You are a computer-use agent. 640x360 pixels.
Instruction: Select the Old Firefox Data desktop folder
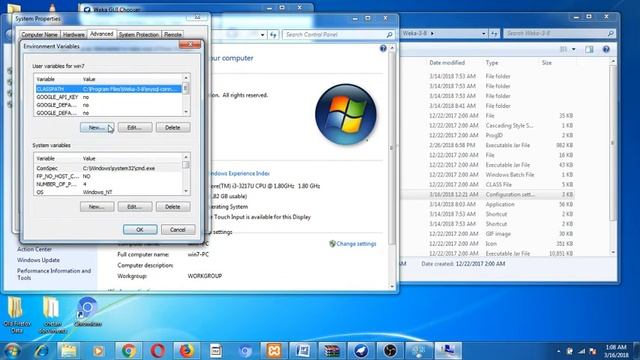(x=16, y=315)
